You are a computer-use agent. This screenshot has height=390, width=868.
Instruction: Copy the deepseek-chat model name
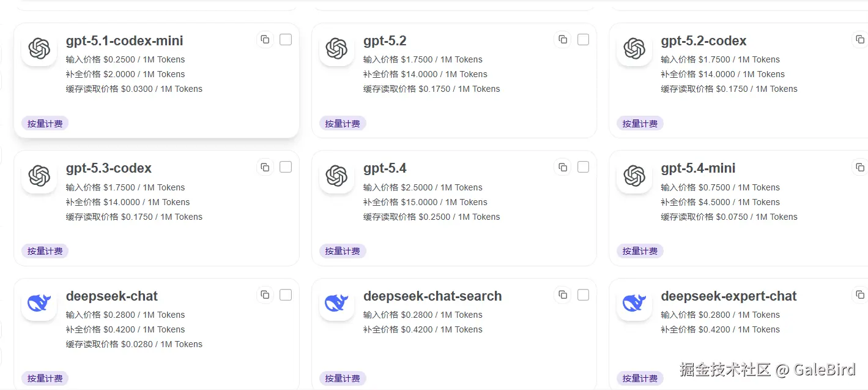pyautogui.click(x=265, y=295)
